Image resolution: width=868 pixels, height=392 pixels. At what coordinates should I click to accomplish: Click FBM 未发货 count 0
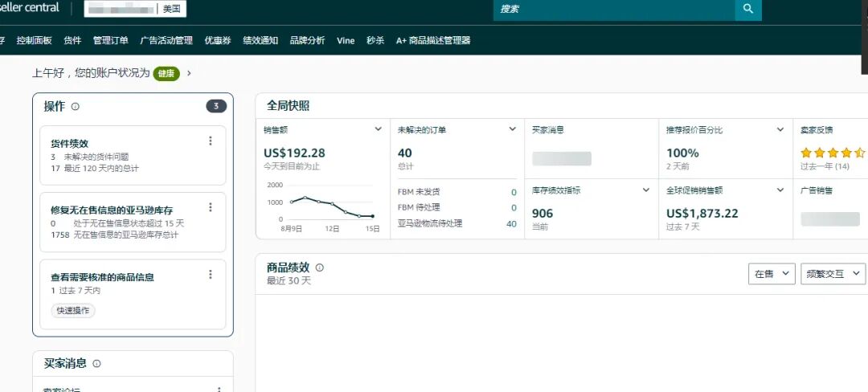tap(514, 193)
